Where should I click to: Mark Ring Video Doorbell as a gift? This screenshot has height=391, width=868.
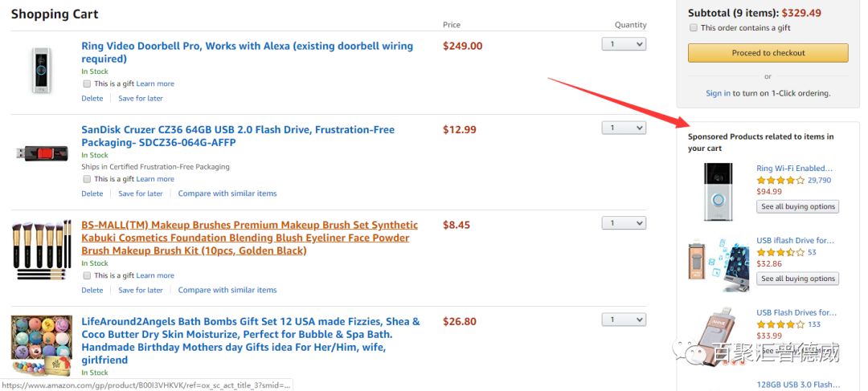click(x=87, y=83)
